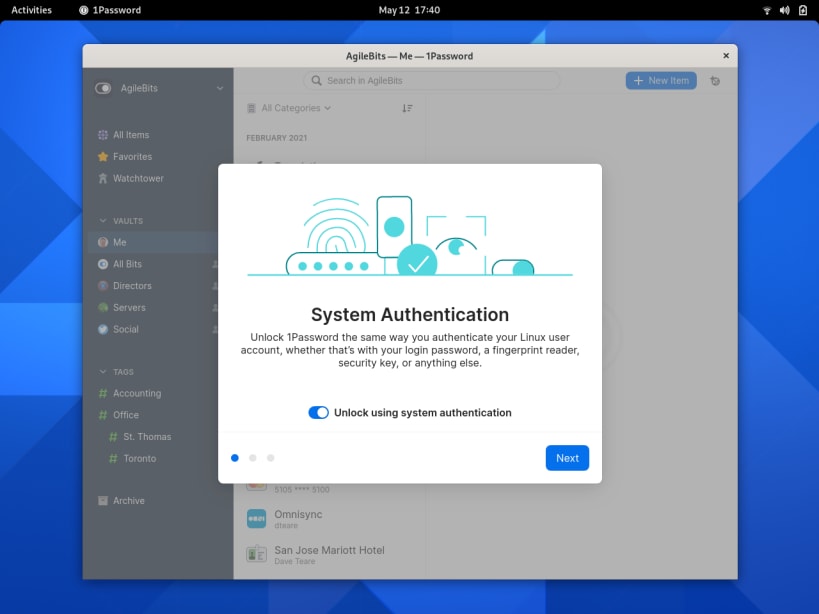Open the clock and calendar menu
819x614 pixels.
(410, 10)
